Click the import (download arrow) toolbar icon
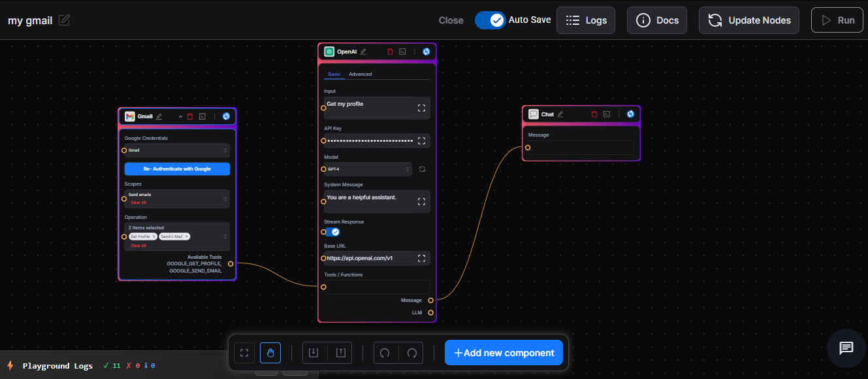The image size is (868, 379). (313, 353)
